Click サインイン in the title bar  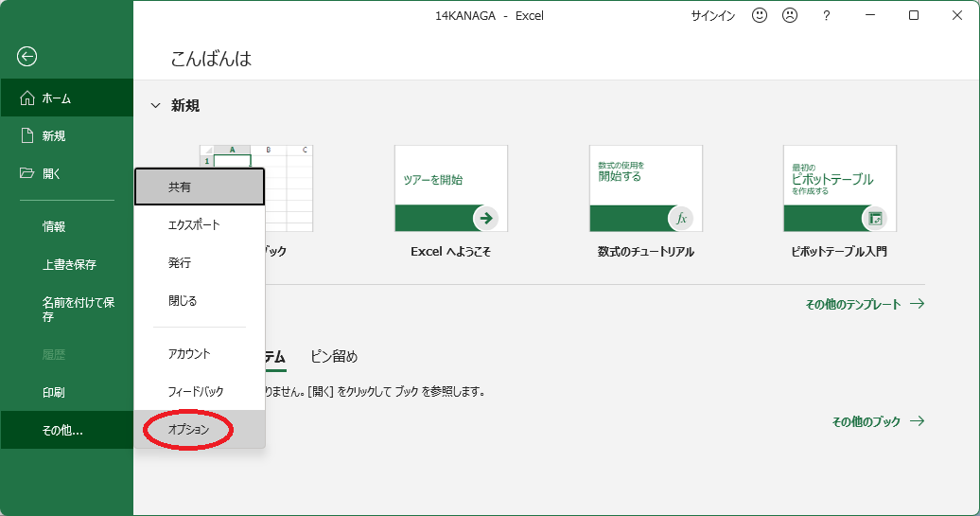pyautogui.click(x=712, y=16)
